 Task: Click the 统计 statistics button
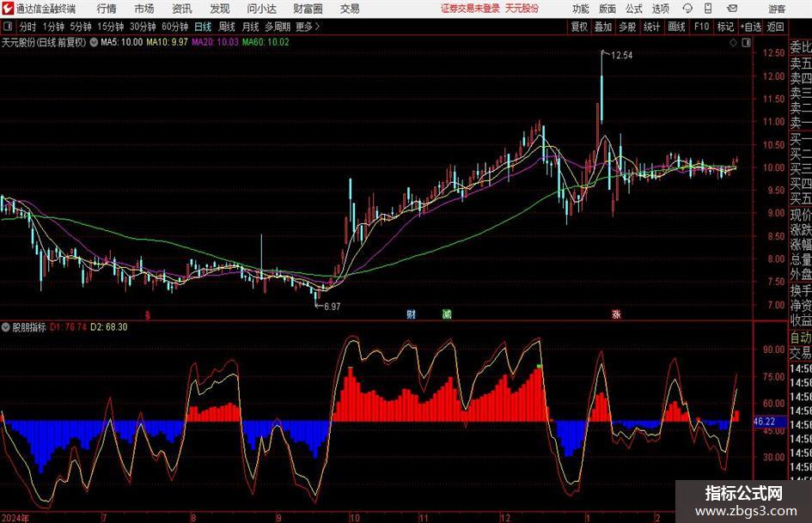click(x=651, y=27)
